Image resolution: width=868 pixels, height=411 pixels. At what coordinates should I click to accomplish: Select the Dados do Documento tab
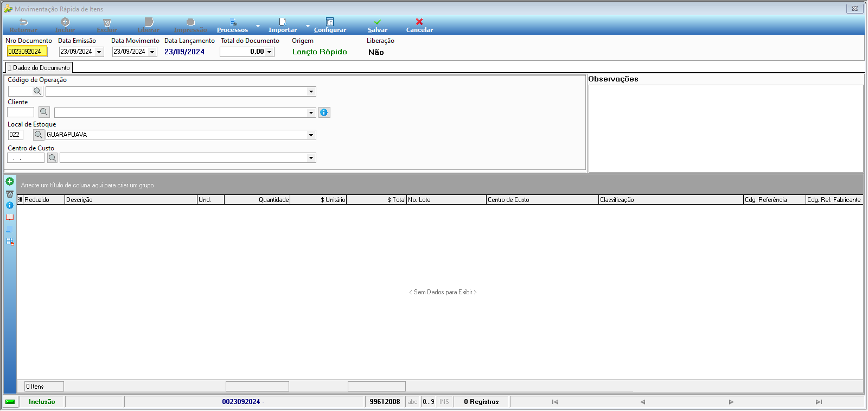click(x=39, y=68)
